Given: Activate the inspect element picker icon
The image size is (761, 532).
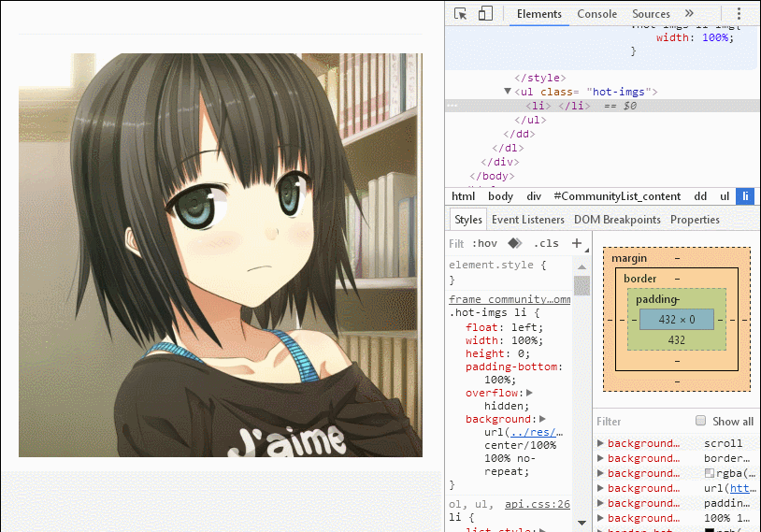Looking at the screenshot, I should pos(461,14).
